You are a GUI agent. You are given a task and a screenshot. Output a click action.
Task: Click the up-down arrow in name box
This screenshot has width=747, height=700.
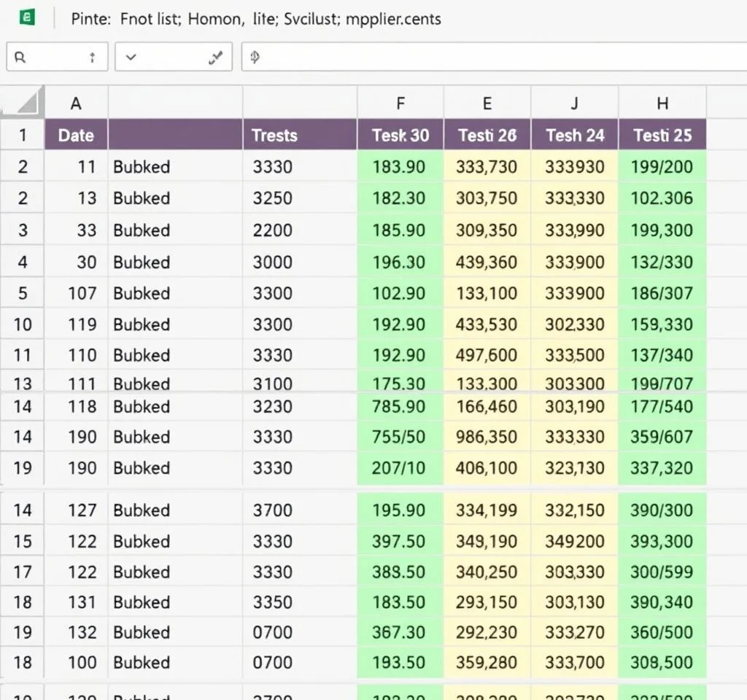pos(92,58)
